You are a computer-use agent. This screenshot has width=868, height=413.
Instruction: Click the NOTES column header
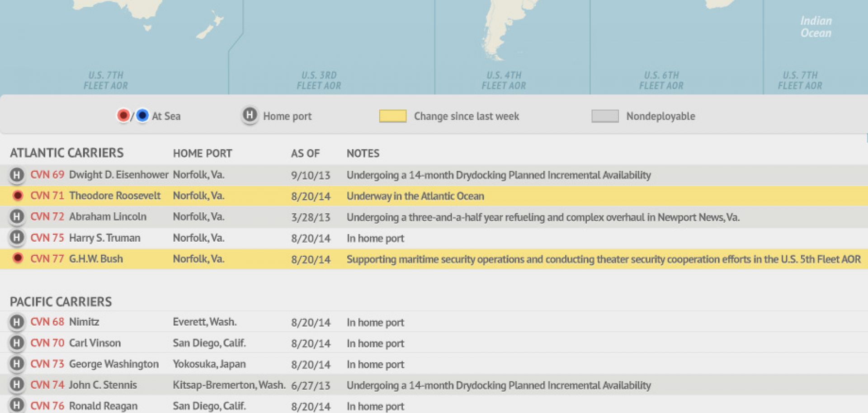363,153
